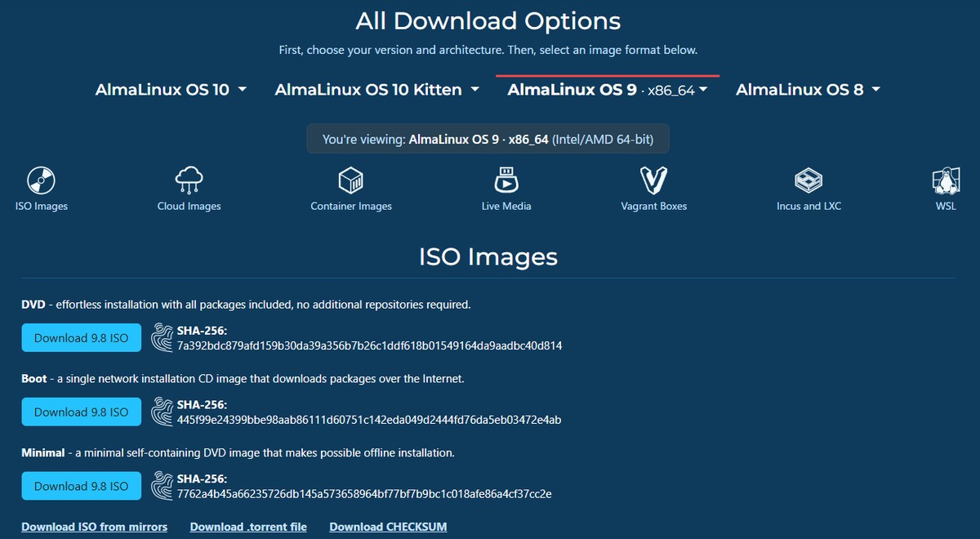Click the ISO Images section heading
980x539 pixels.
pos(488,256)
